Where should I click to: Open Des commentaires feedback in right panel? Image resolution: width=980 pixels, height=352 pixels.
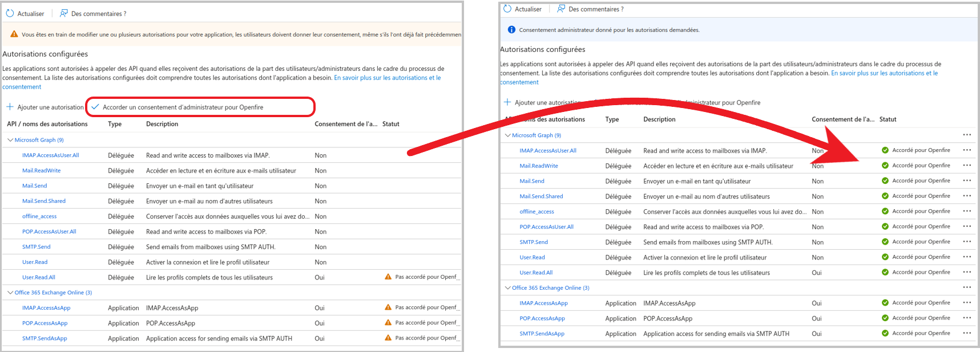point(590,9)
